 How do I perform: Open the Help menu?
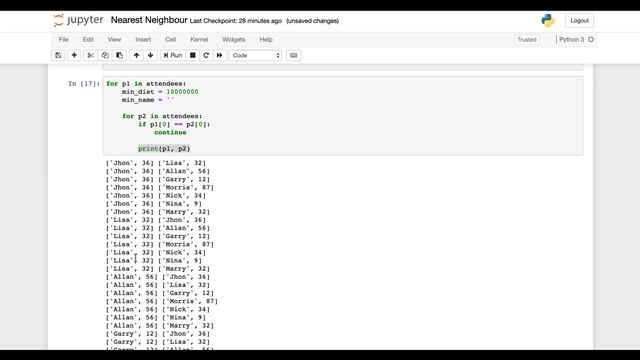(266, 40)
